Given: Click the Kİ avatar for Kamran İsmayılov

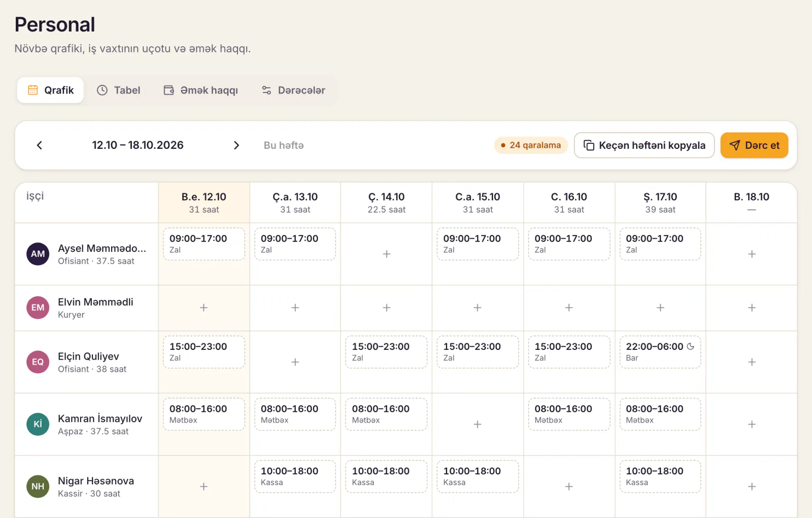Looking at the screenshot, I should [x=38, y=424].
